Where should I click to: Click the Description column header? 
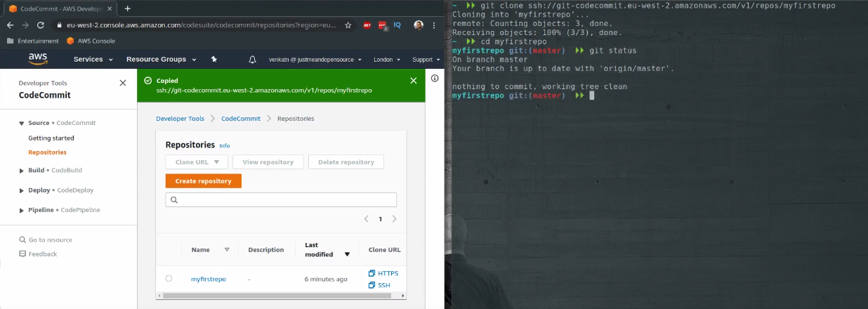tap(266, 249)
